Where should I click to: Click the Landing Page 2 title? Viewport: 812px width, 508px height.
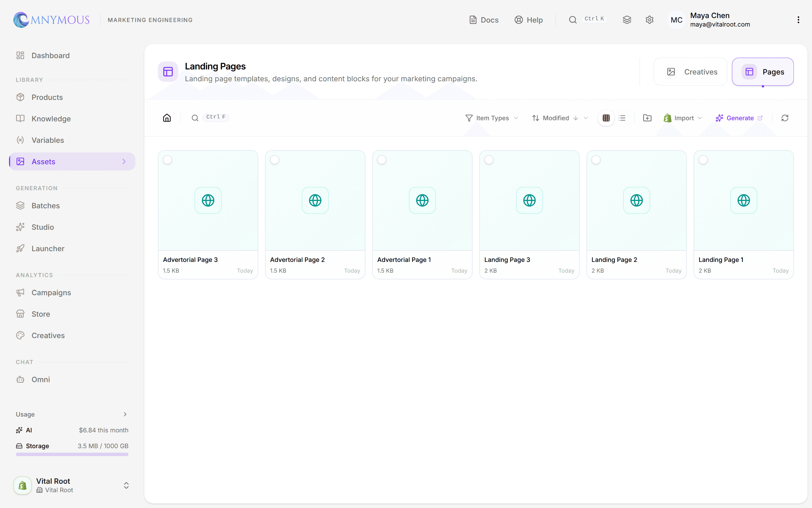[x=614, y=260]
